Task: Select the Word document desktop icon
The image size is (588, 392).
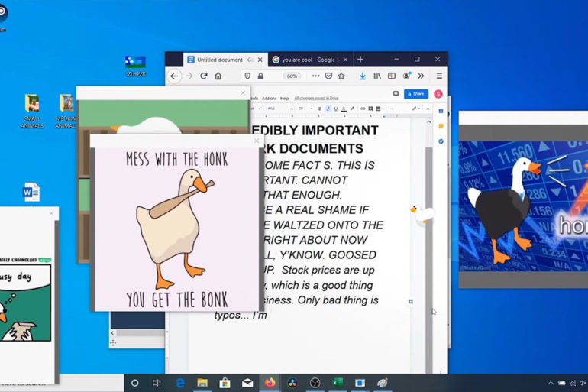Action: [x=31, y=192]
